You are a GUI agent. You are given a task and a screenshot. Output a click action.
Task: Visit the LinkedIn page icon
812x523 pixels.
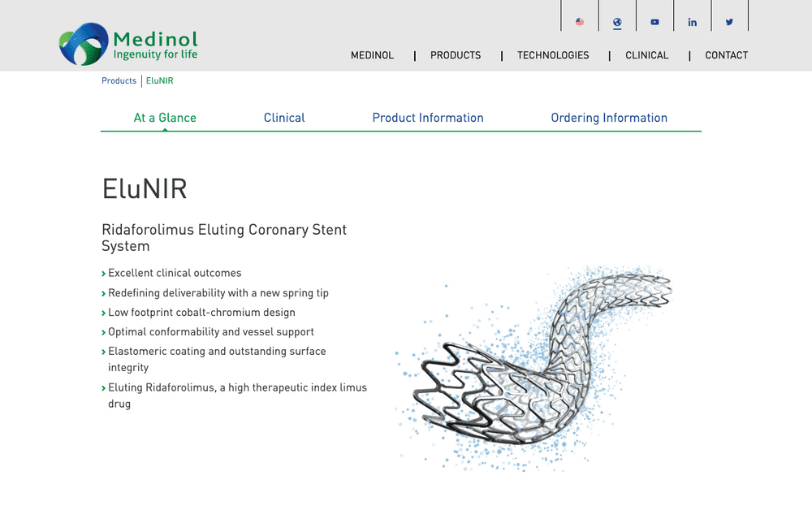click(693, 22)
